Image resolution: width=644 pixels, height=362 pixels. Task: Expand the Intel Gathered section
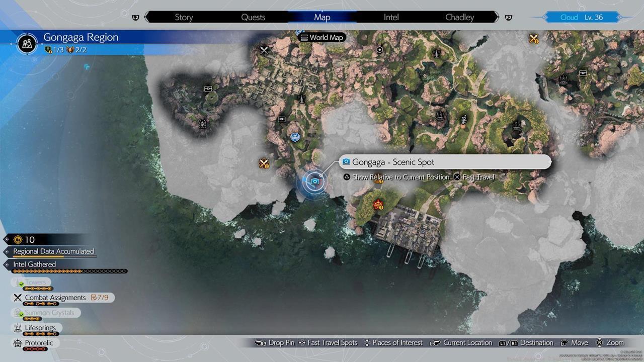[x=34, y=264]
